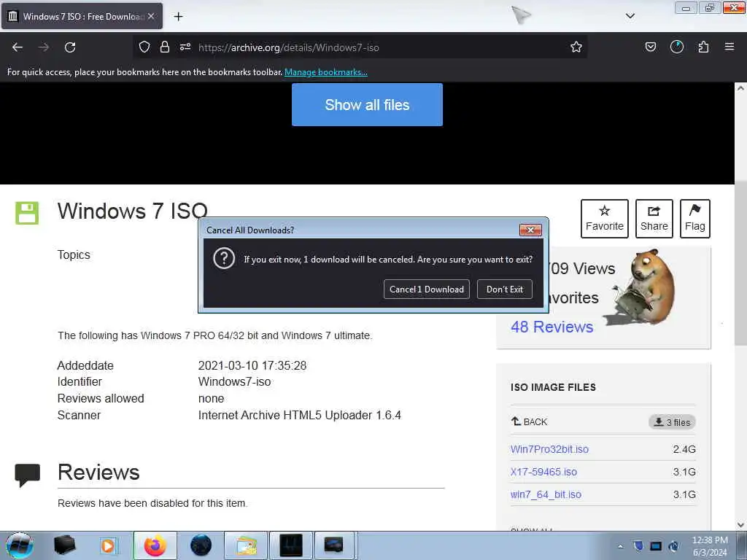Open the taskbar clock and date
The image size is (747, 560).
click(710, 546)
